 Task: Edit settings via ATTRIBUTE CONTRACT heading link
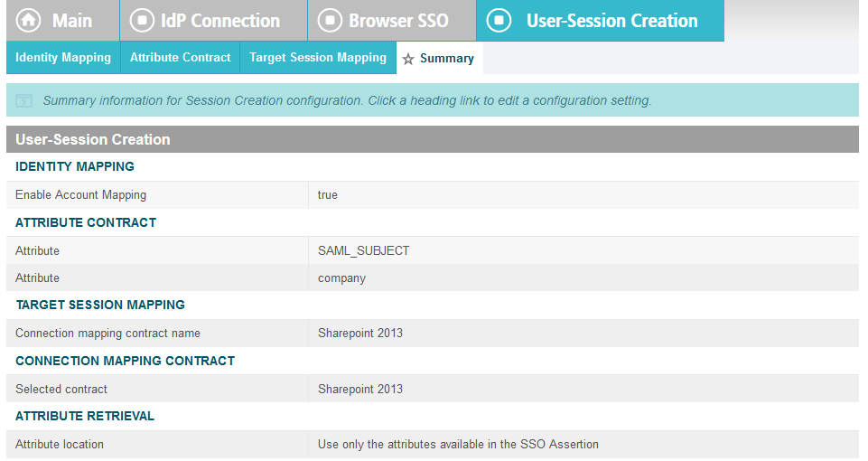[86, 222]
